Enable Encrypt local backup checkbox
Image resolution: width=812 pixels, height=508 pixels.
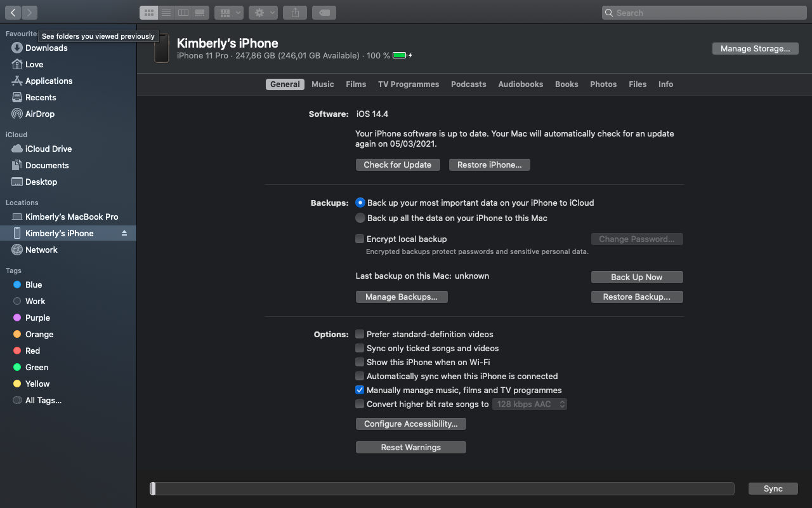pos(360,239)
